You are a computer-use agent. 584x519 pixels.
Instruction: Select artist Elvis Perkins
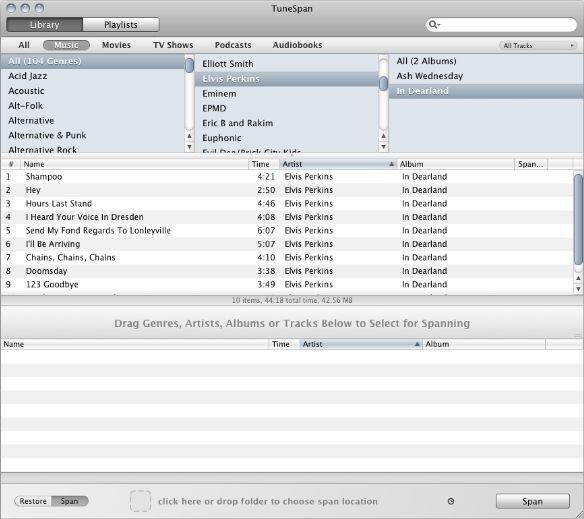287,79
